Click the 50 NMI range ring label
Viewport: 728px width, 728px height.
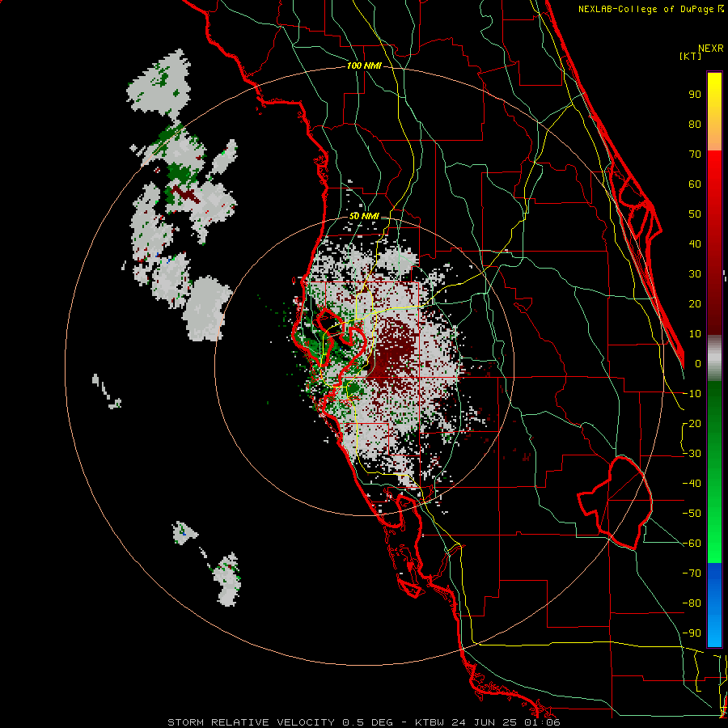pos(364,216)
